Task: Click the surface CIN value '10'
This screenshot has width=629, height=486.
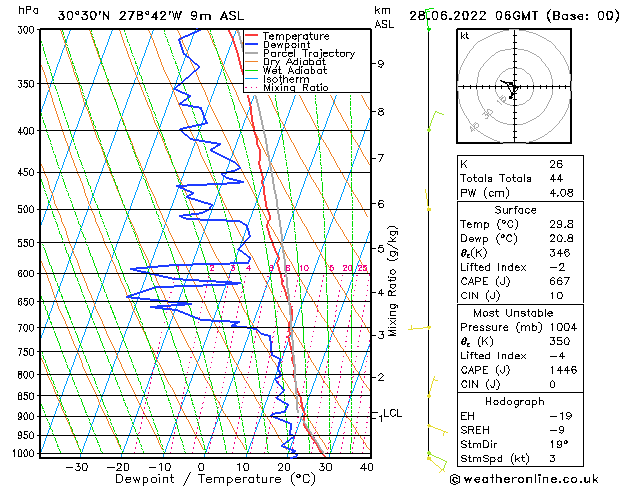Action: pyautogui.click(x=556, y=296)
